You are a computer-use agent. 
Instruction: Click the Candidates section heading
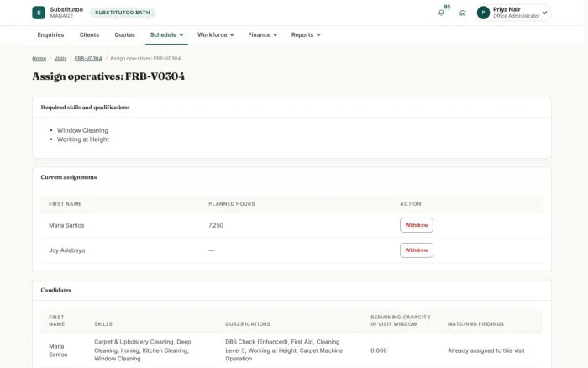pos(55,290)
